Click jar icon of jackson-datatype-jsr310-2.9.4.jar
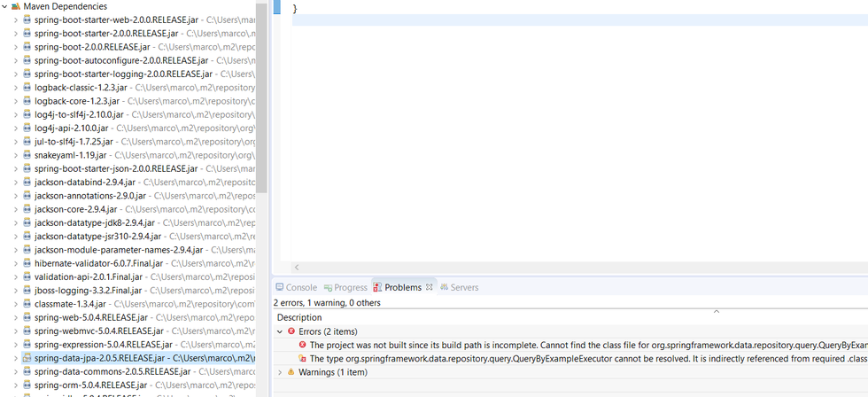This screenshot has height=397, width=868. click(27, 237)
